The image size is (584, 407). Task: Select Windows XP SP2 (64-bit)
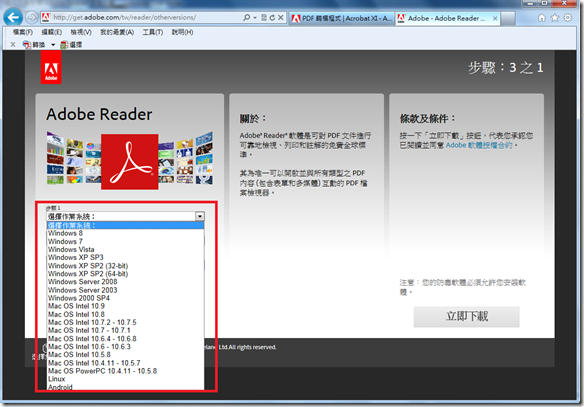[x=126, y=274]
